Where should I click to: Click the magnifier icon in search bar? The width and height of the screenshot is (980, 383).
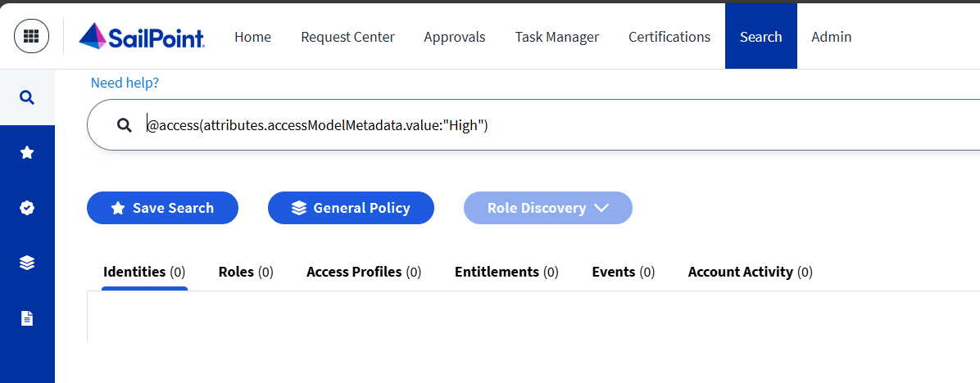click(125, 125)
